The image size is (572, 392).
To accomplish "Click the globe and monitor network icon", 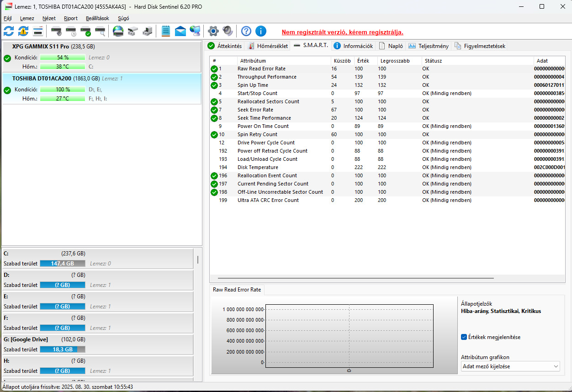I will coord(195,31).
